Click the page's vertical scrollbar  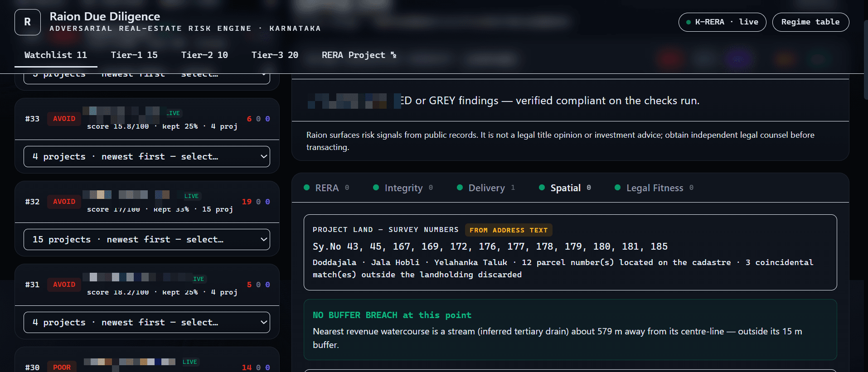[x=866, y=59]
